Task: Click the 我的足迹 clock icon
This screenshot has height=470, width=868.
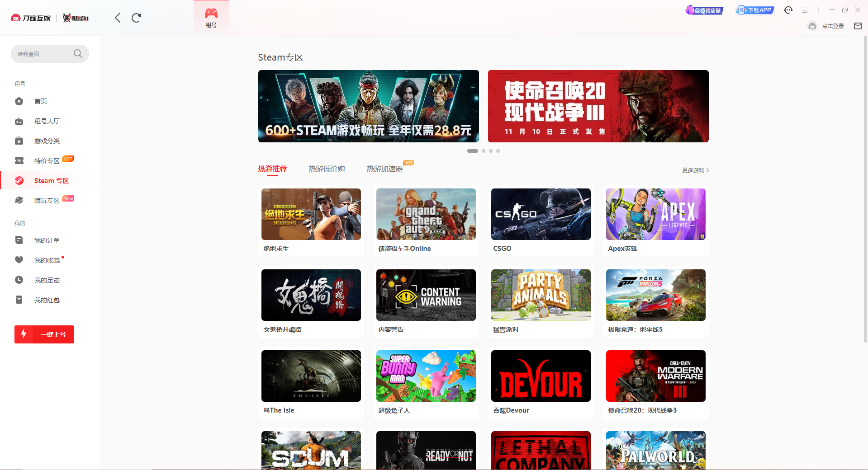Action: point(19,280)
